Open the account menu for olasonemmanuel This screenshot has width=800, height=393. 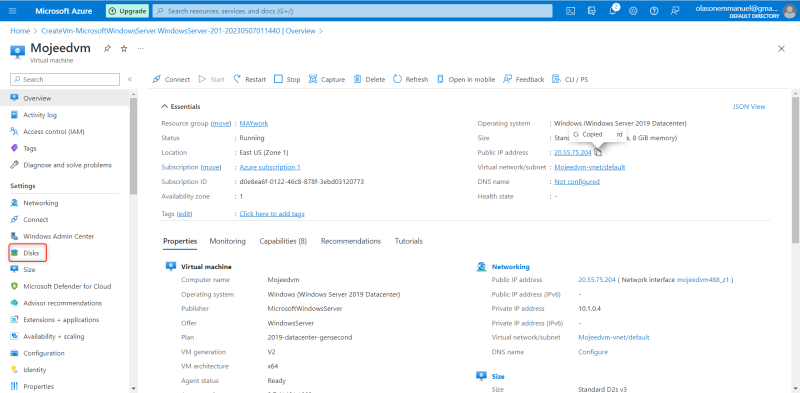click(745, 11)
